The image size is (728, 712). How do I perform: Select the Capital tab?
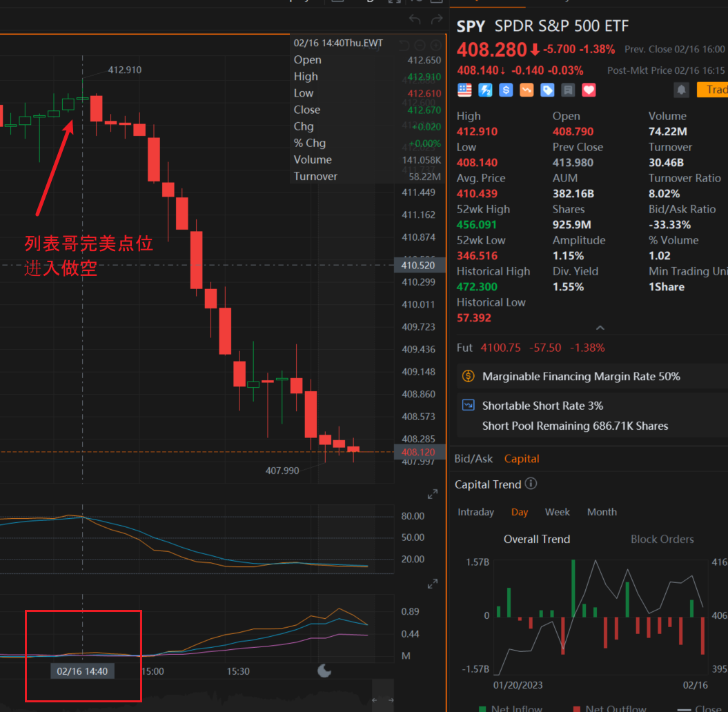522,459
